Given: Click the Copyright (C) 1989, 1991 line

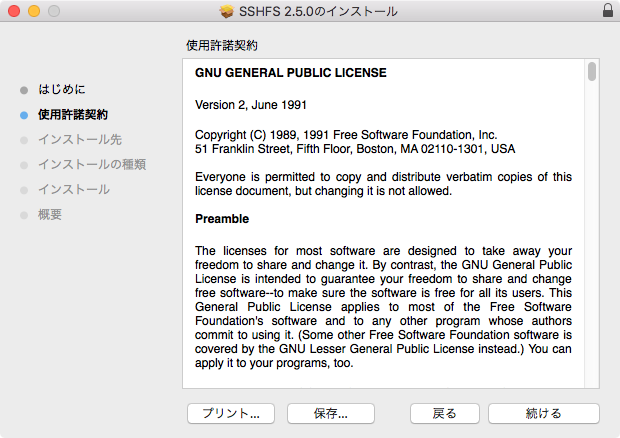Looking at the screenshot, I should click(346, 135).
